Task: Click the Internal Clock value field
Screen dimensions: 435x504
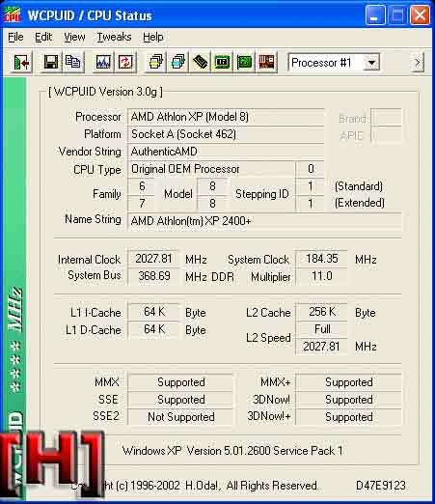Action: [x=153, y=259]
